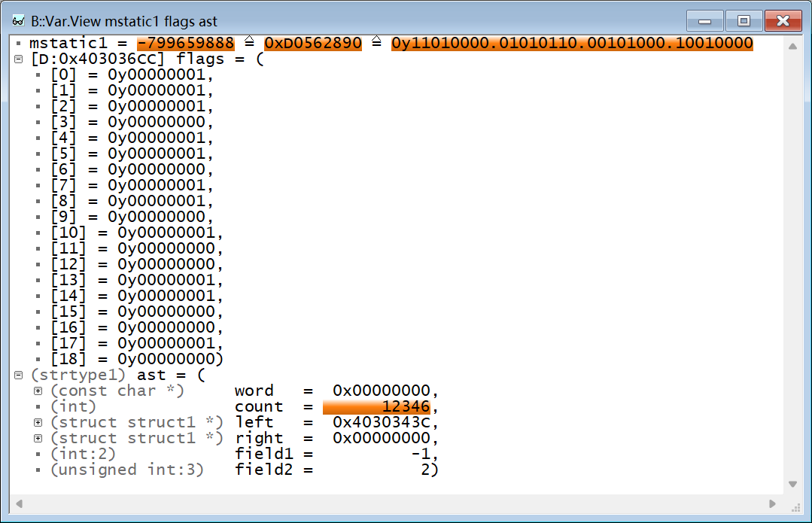Click the (strtype1) type label

point(78,375)
